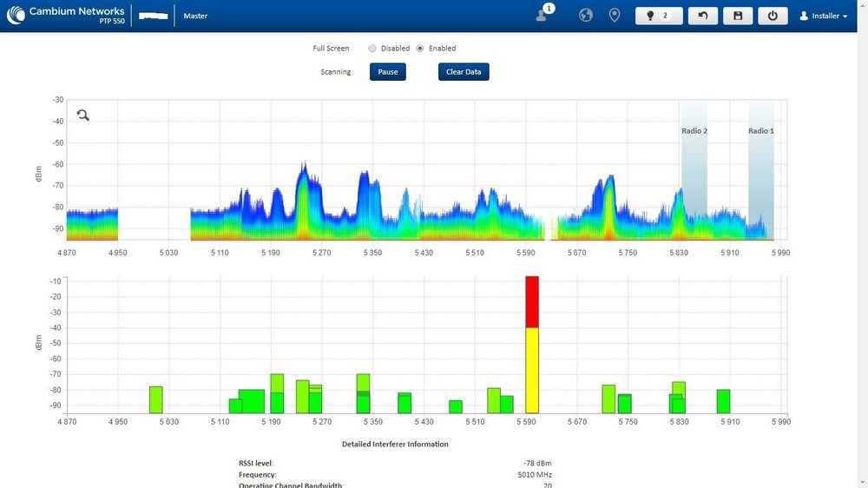Select the Disabled full screen radio button
This screenshot has width=868, height=488.
tap(372, 49)
